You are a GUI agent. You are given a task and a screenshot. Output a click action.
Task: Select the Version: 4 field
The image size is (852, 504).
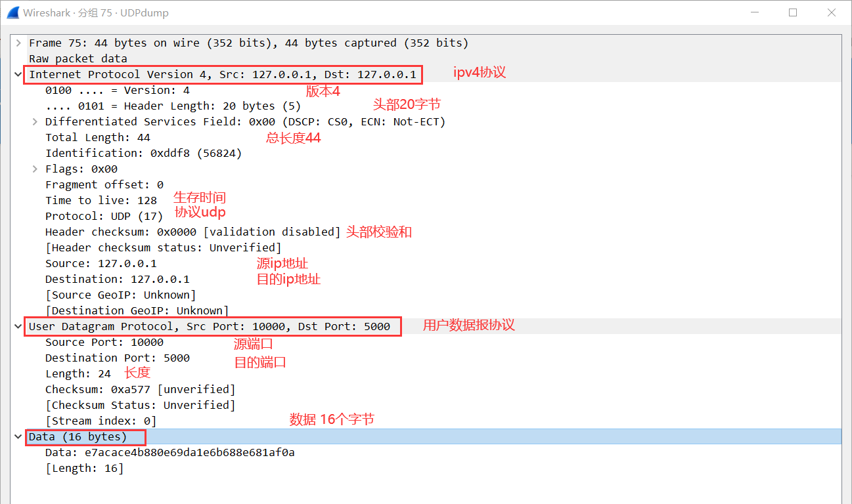[x=118, y=90]
